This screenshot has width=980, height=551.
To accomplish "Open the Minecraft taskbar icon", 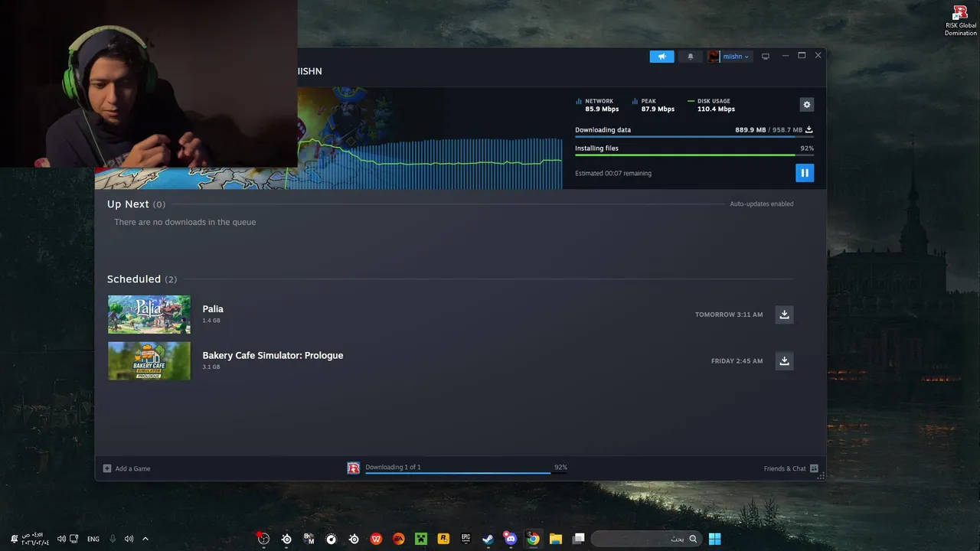I will click(x=420, y=539).
